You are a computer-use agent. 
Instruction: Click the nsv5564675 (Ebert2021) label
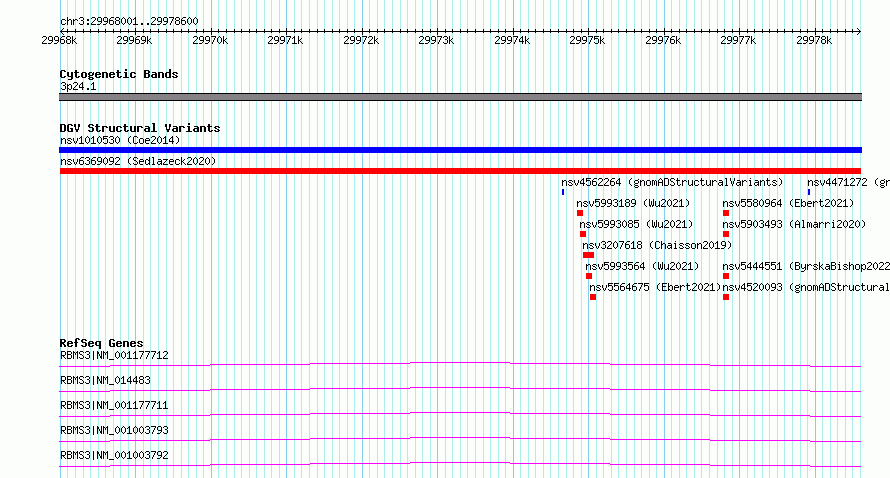pos(655,287)
